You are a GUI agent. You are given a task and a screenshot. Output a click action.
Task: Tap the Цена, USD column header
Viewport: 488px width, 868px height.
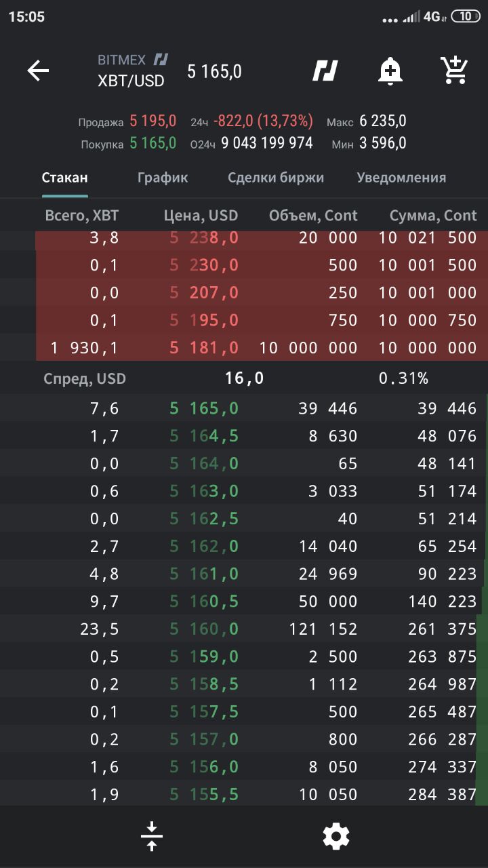point(201,216)
